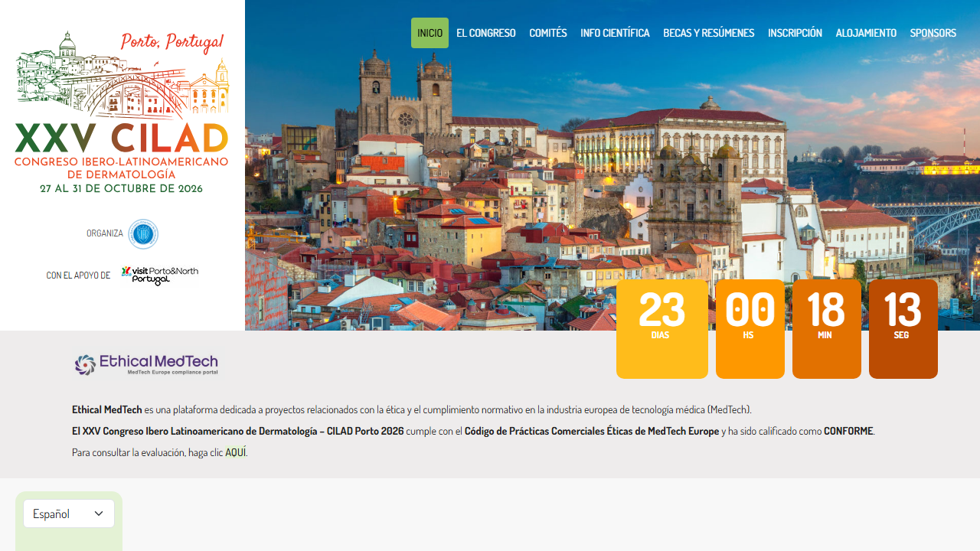Click the AQUÍ evaluation link
The image size is (980, 551).
click(236, 452)
